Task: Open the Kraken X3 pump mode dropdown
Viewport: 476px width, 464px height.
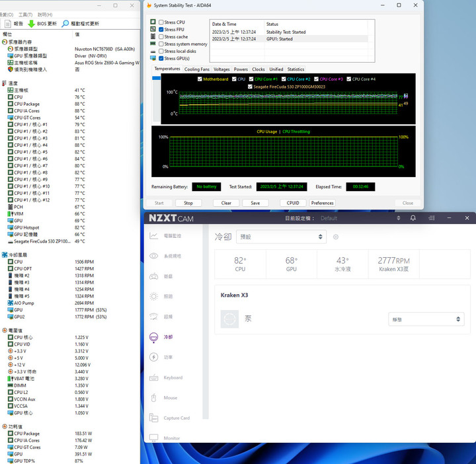Action: (426, 319)
